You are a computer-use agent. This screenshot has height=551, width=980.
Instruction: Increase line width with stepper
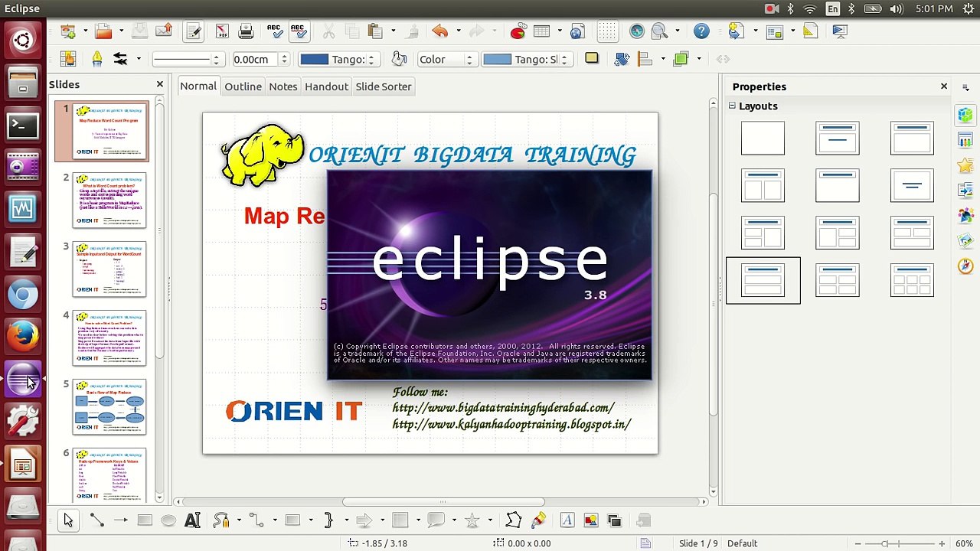click(284, 55)
